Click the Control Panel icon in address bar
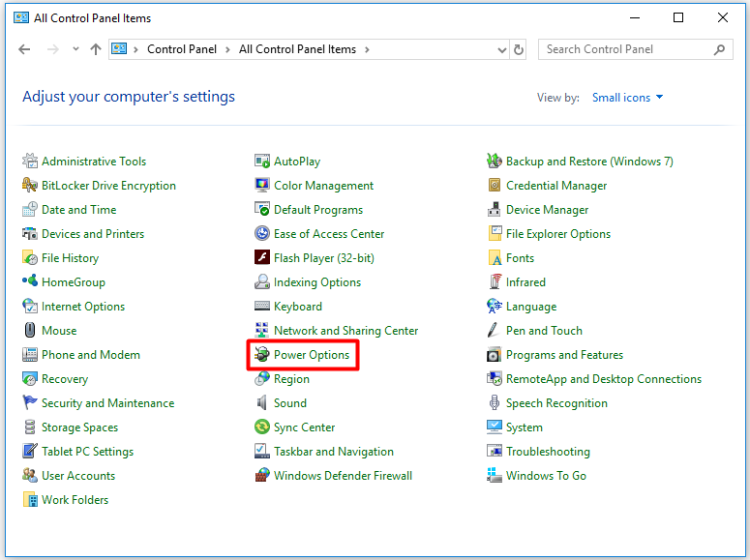The height and width of the screenshot is (560, 750). [119, 48]
